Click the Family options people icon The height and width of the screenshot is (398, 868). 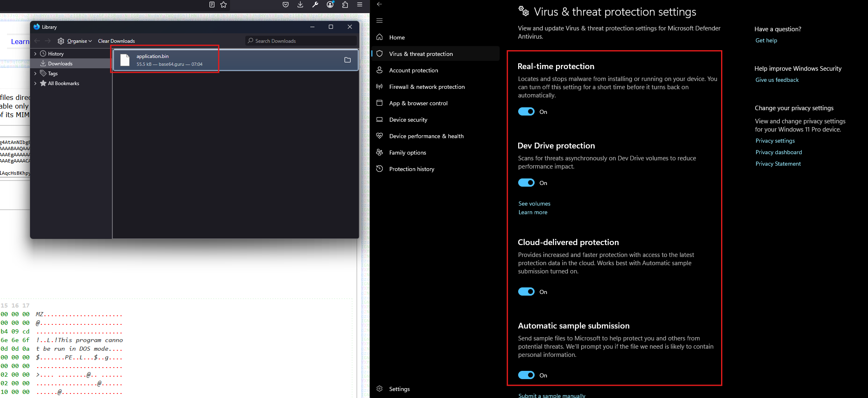[379, 152]
